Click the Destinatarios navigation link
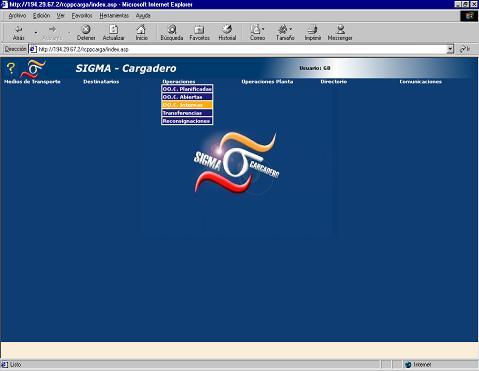 (x=101, y=82)
